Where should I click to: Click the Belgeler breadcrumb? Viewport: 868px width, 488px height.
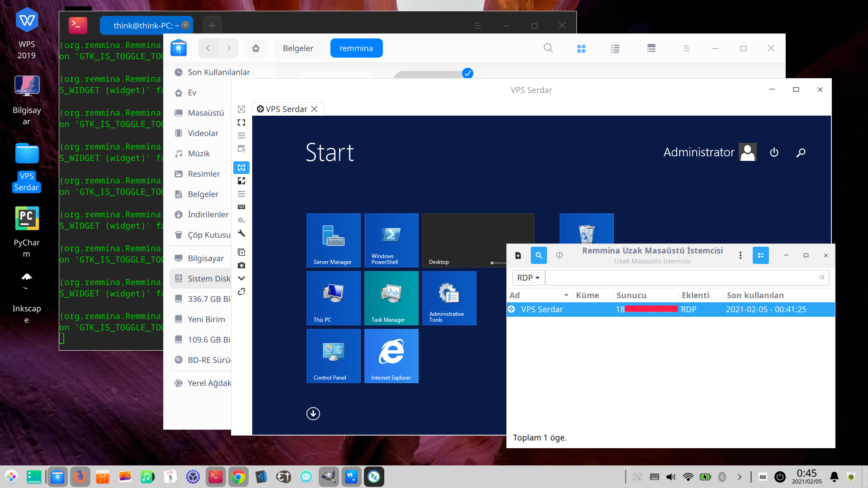point(298,48)
